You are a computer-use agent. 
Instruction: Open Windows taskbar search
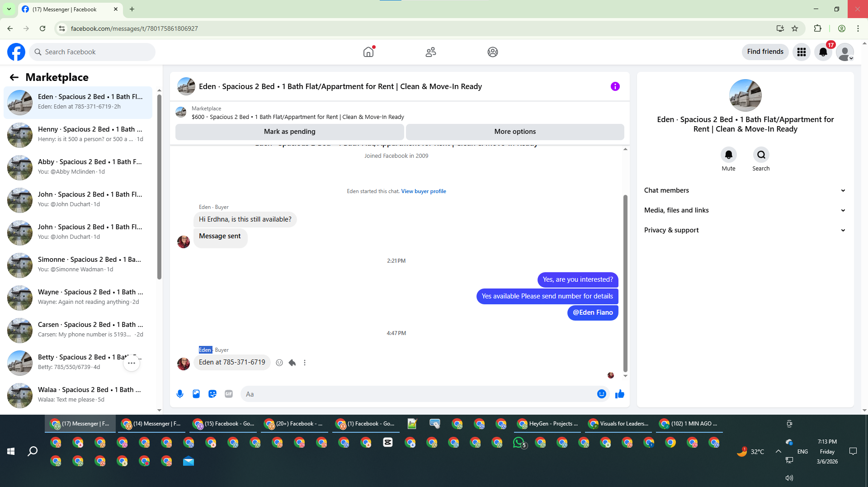click(33, 451)
